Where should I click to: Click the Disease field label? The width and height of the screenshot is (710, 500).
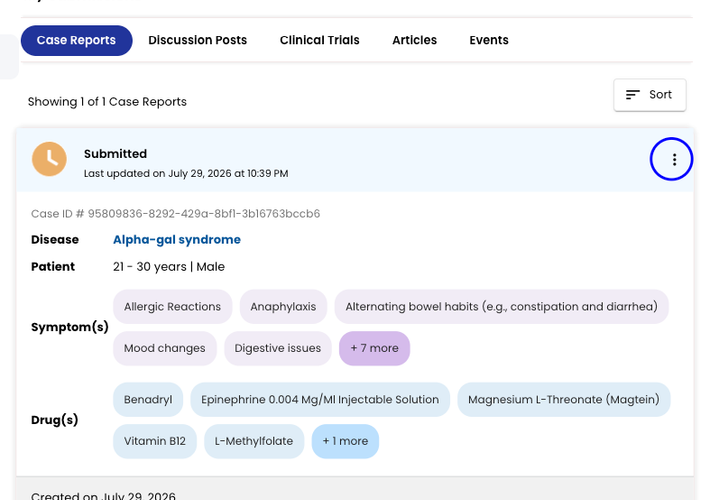[55, 240]
